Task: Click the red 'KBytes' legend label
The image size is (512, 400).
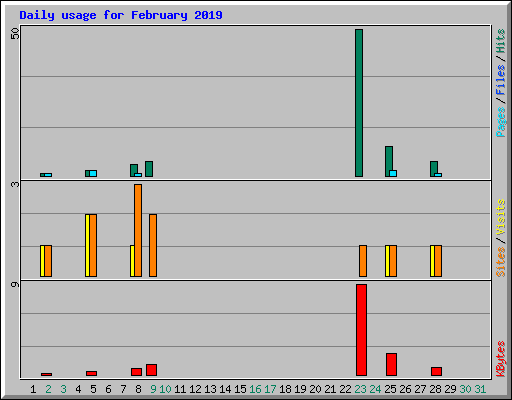Action: coord(501,359)
